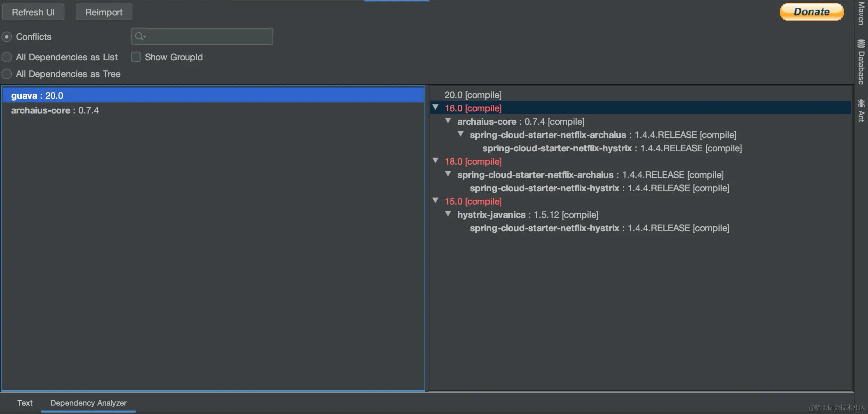Collapse the 15.0 [compile] node
Image resolution: width=868 pixels, height=414 pixels.
tap(435, 201)
